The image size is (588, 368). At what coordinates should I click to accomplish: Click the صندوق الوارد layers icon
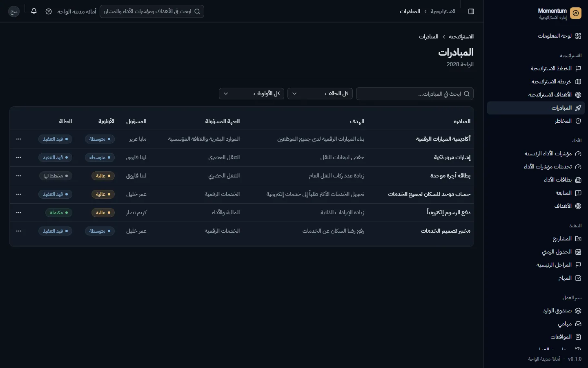(578, 311)
